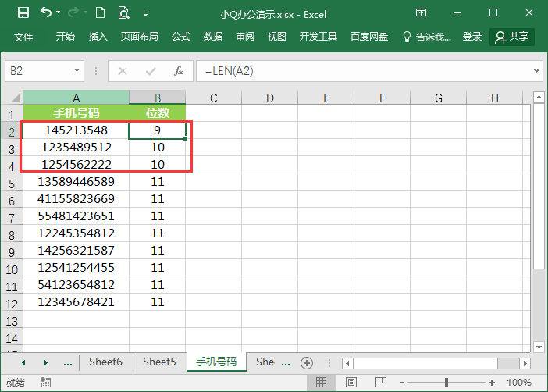Click the 登录 sign-in link

pos(472,37)
